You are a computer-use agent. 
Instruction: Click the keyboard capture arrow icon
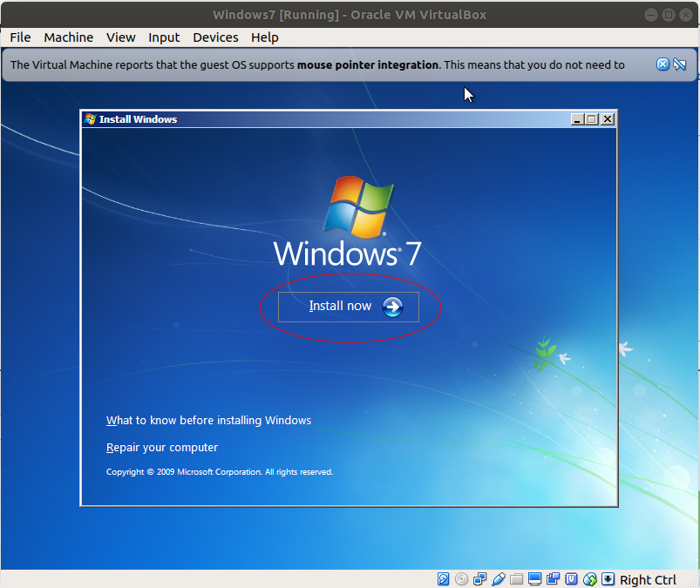[608, 579]
